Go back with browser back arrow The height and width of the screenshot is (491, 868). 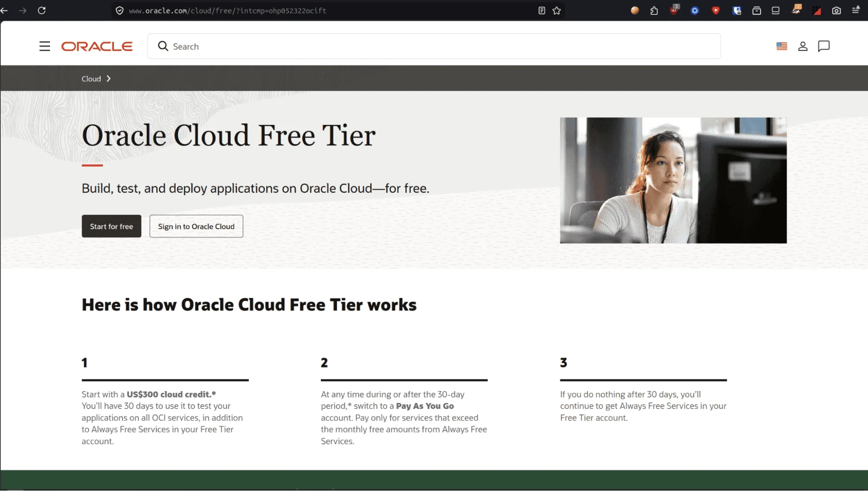pos(4,10)
